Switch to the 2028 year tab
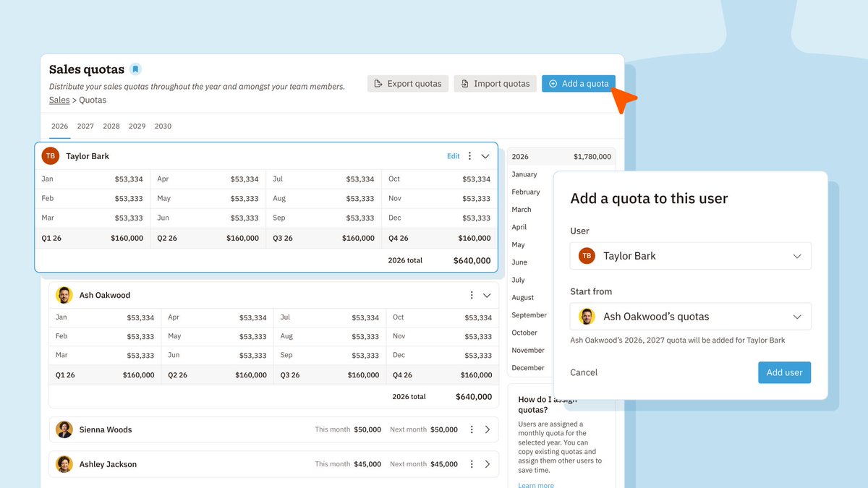Image resolution: width=868 pixels, height=488 pixels. (x=111, y=126)
